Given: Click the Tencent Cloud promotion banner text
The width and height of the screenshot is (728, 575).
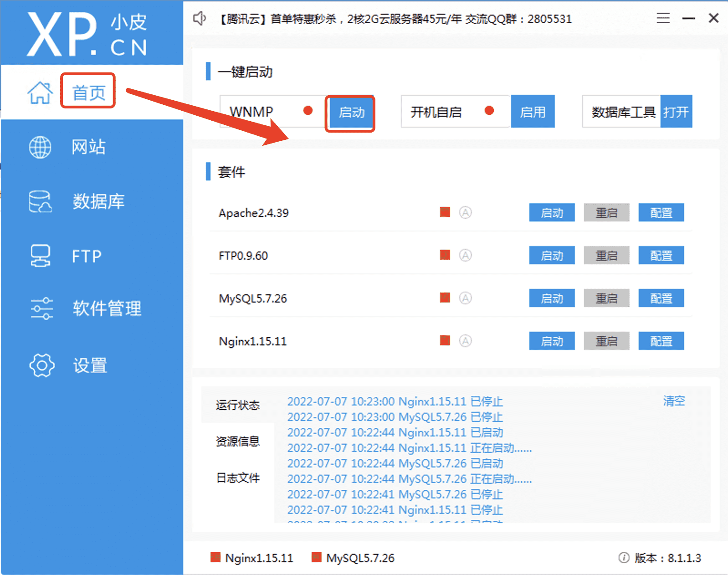Looking at the screenshot, I should pos(395,19).
